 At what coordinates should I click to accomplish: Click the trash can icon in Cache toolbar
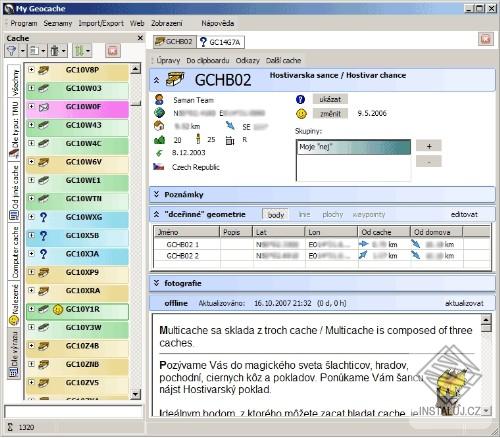coord(55,51)
